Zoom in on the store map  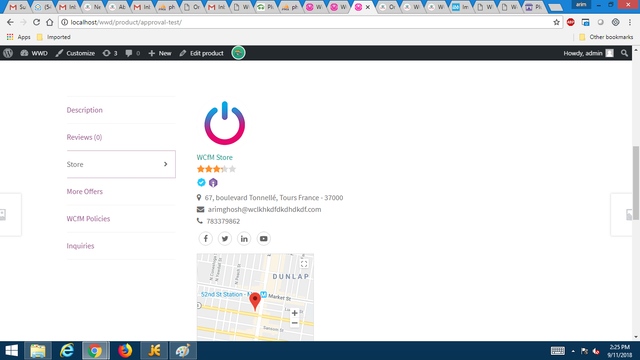click(295, 313)
